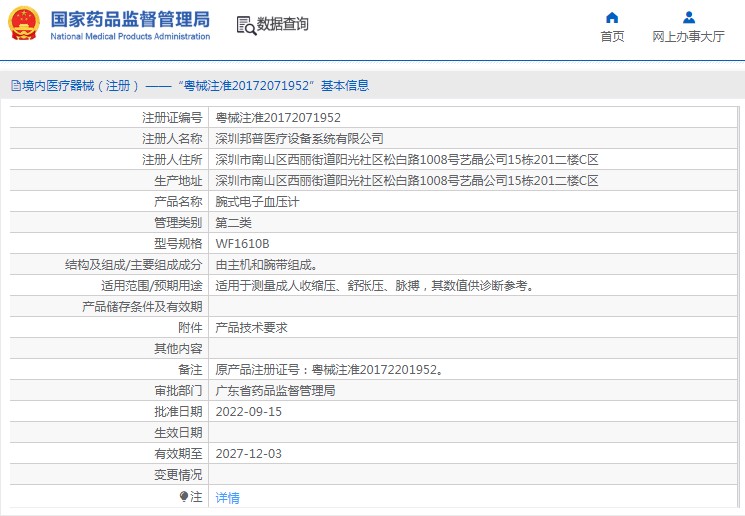Click the 产品名称 row label
Image resolution: width=745 pixels, height=516 pixels.
point(178,201)
